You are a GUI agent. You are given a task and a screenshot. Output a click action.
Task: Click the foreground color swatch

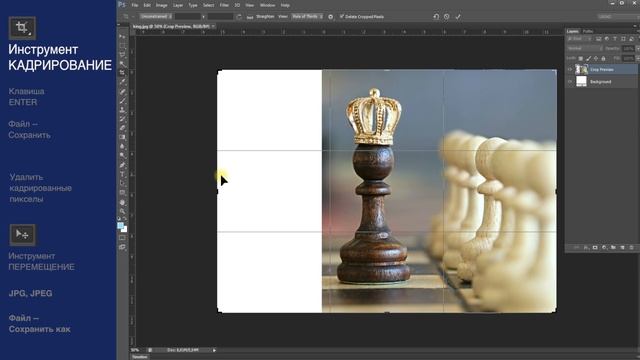click(120, 225)
